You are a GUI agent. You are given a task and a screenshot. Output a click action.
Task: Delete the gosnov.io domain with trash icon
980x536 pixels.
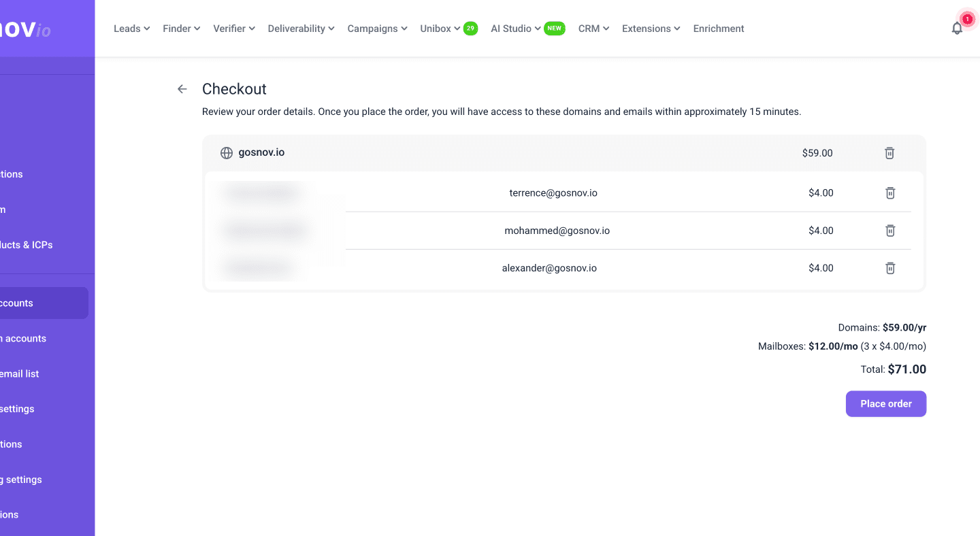889,153
